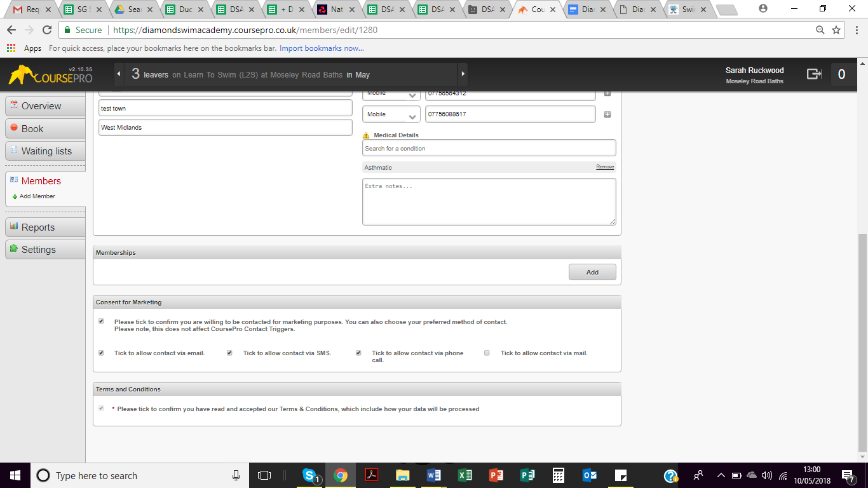
Task: Show previous notification with left arrow
Action: pyautogui.click(x=119, y=74)
